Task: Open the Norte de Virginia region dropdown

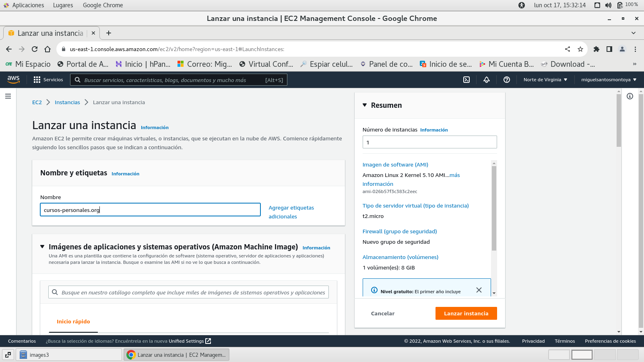Action: coord(545,80)
